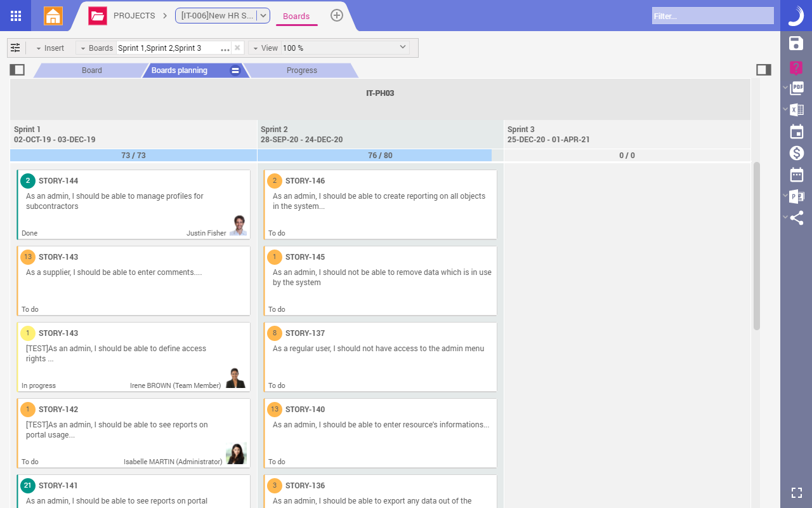This screenshot has height=508, width=812.
Task: Open the cost management tool
Action: (x=796, y=152)
